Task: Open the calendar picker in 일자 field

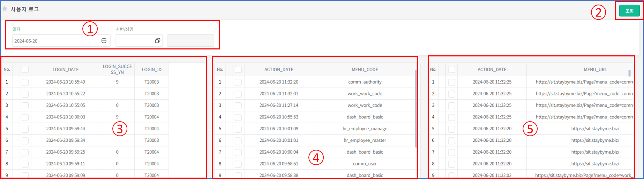Action: click(x=104, y=41)
